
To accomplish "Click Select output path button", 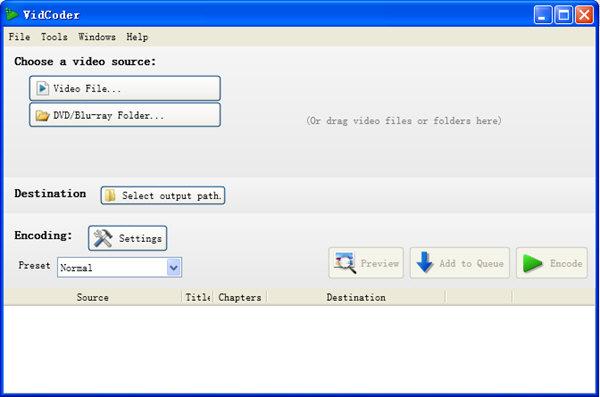I will coord(163,196).
